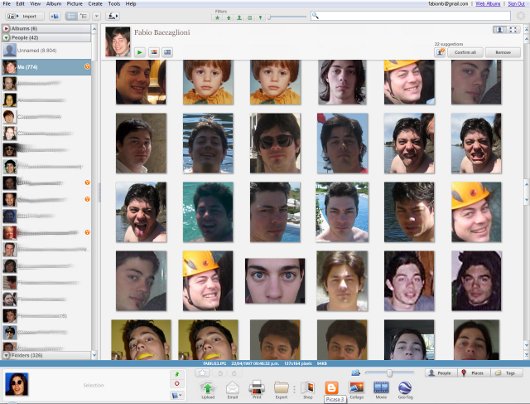Open the Album menu

[53, 4]
